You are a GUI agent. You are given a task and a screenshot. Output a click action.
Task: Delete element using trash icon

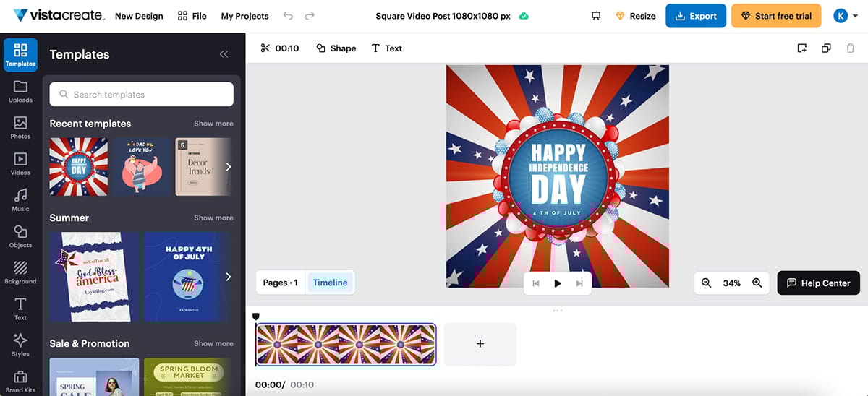850,48
